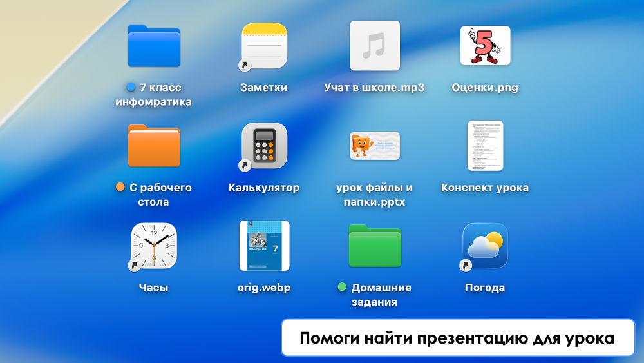The image size is (644, 363).
Task: Select the orig.webp textbook cover thumbnail
Action: tap(264, 246)
